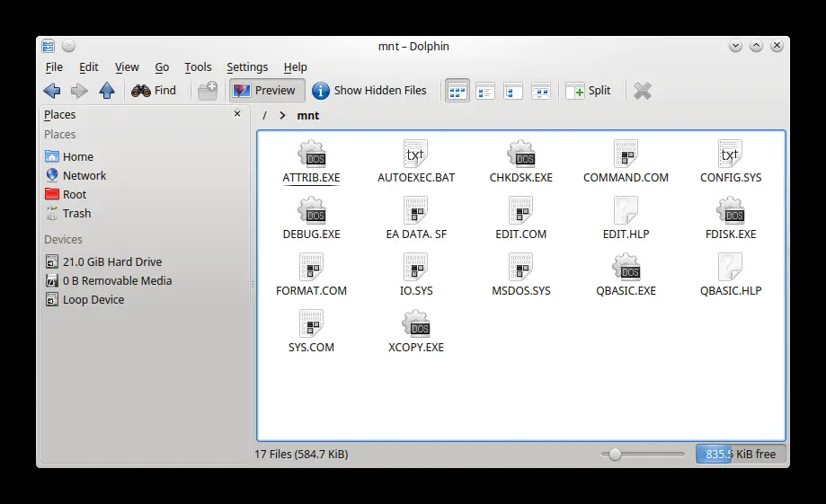Open Find with the binoculars icon
826x504 pixels.
point(154,91)
